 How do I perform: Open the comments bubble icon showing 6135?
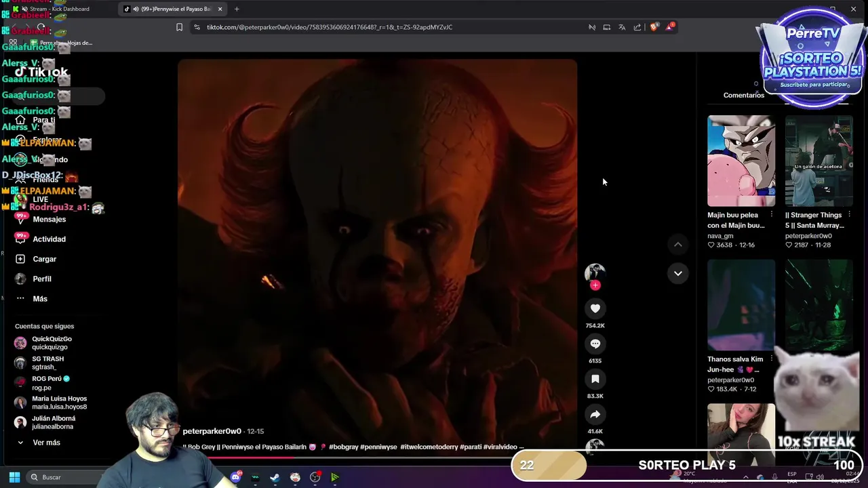click(x=595, y=344)
